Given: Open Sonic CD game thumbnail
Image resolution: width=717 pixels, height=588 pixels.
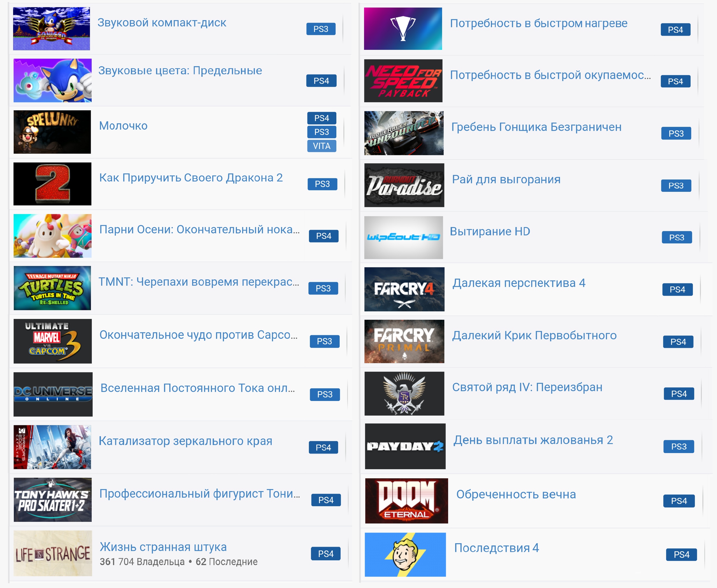Looking at the screenshot, I should [x=52, y=29].
